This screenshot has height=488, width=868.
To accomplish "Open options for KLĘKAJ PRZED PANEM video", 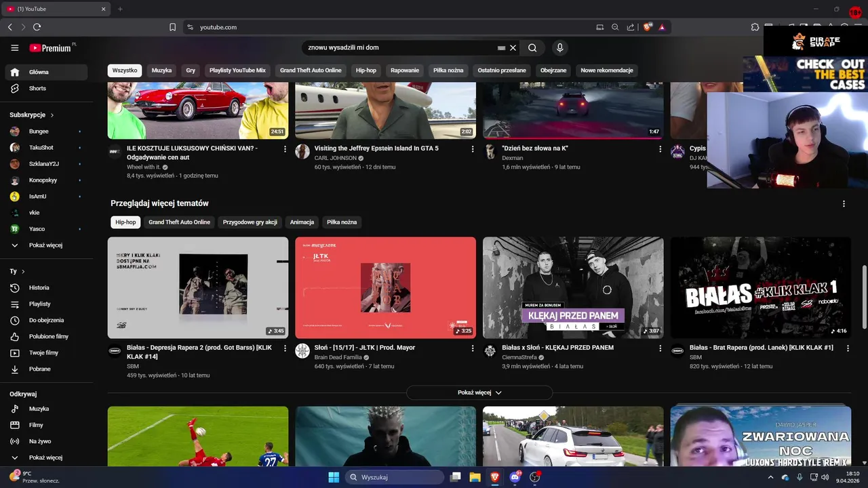I will click(660, 348).
